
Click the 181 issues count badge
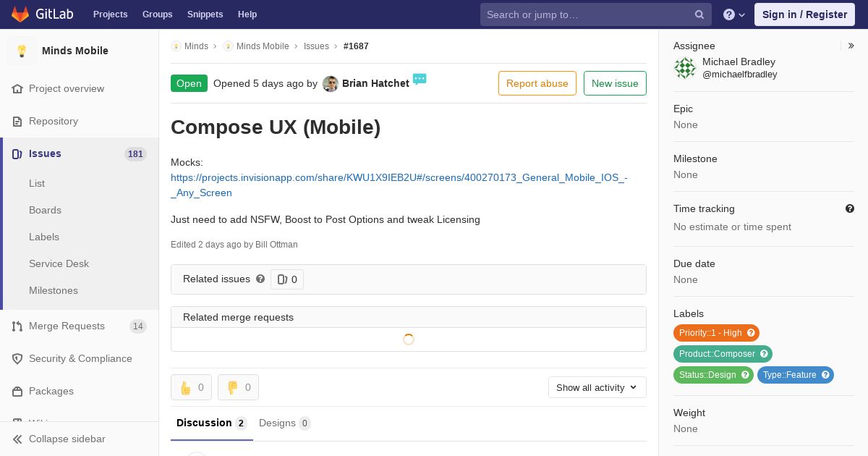click(135, 153)
